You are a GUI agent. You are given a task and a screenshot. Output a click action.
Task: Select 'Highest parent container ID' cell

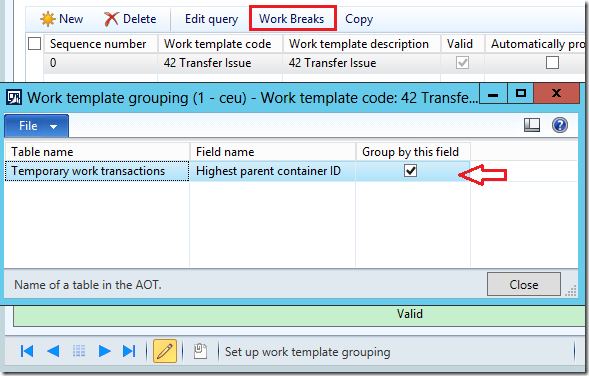click(x=273, y=171)
